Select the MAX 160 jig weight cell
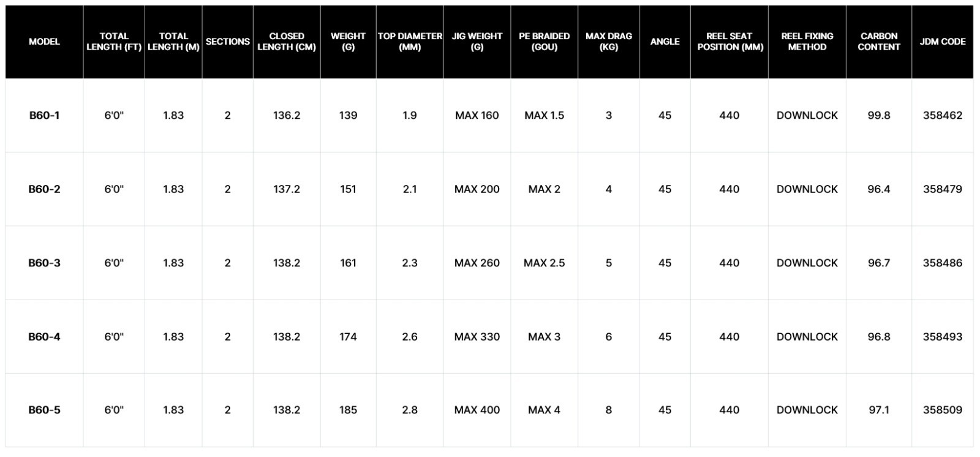980x457 pixels. point(477,115)
